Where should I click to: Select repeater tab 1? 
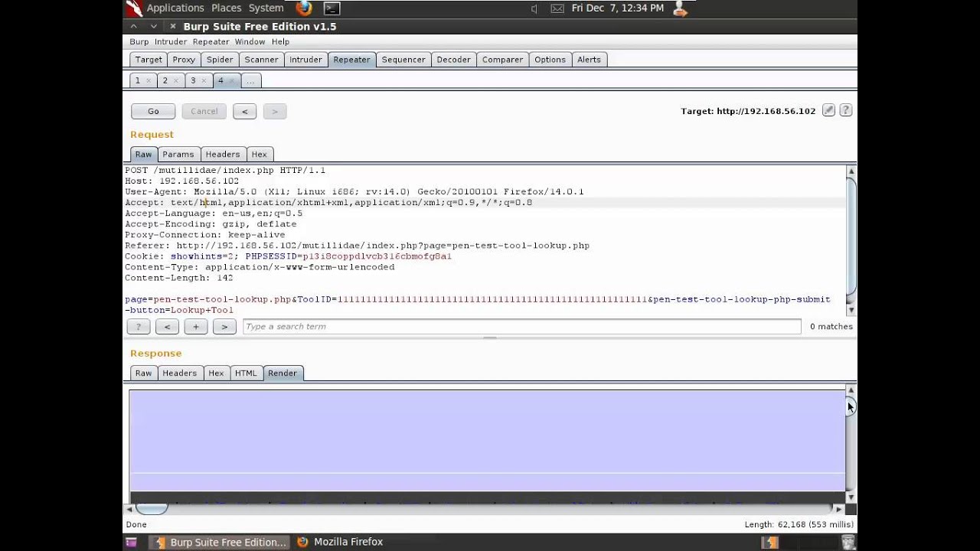(x=138, y=80)
